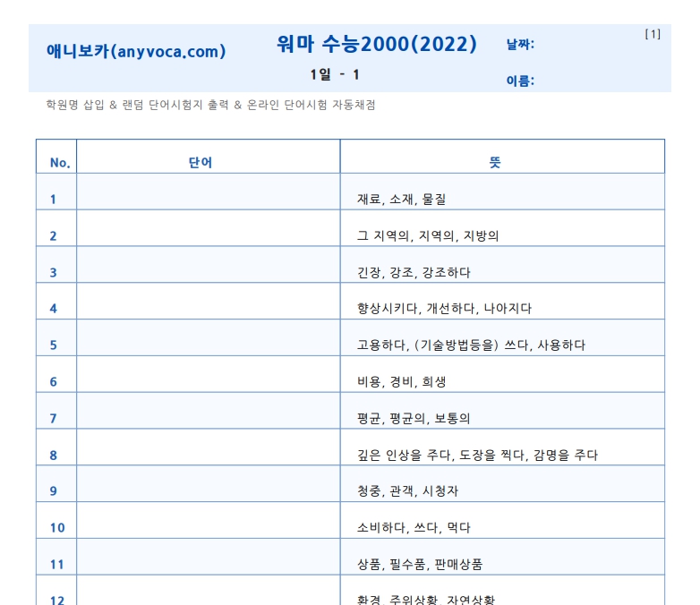Viewport: 700px width, 605px height.
Task: Click row number 2
Action: click(x=53, y=235)
